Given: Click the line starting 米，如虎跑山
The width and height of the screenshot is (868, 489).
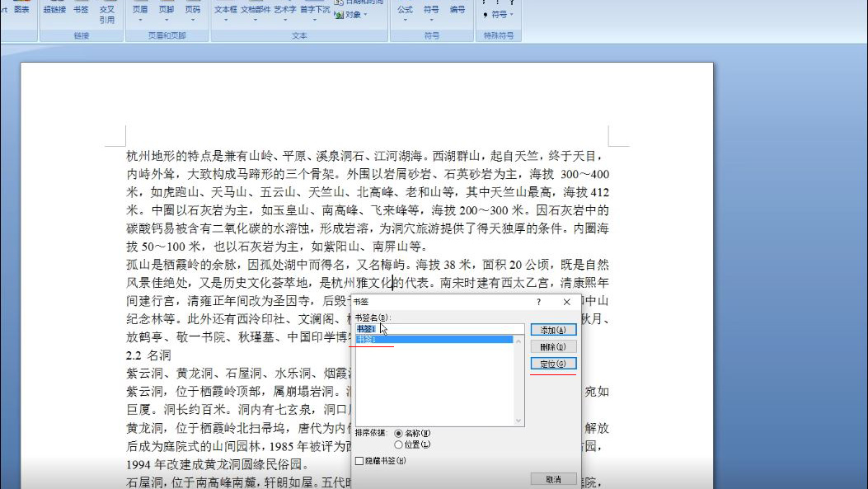Looking at the screenshot, I should click(x=368, y=192).
